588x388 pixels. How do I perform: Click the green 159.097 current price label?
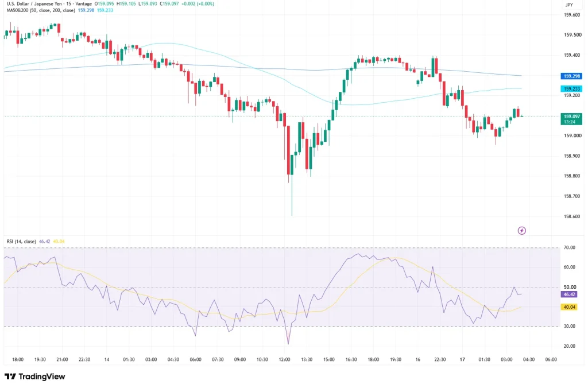pyautogui.click(x=571, y=119)
